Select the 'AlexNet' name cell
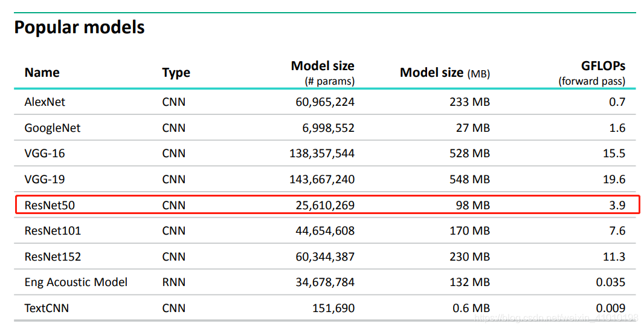The width and height of the screenshot is (644, 329). [45, 102]
